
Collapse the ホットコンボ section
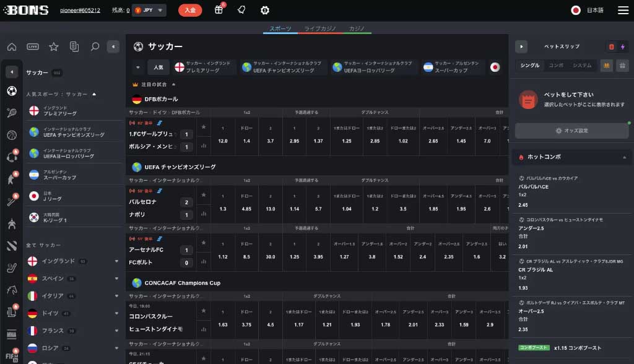pyautogui.click(x=624, y=157)
